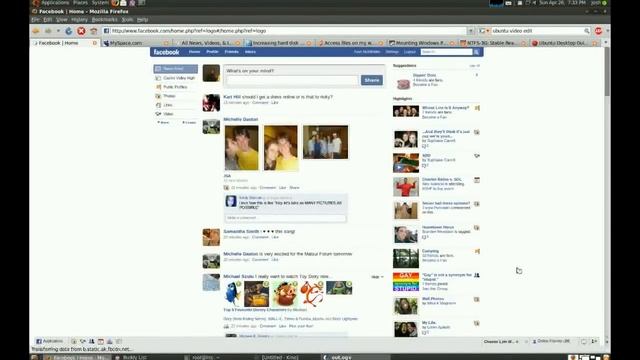
Task: Open the View menu
Action: point(62,20)
